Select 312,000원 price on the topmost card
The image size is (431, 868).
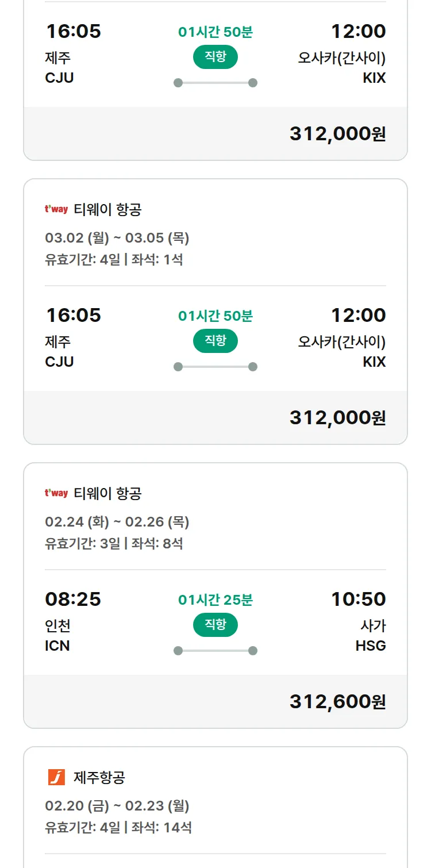tap(337, 133)
